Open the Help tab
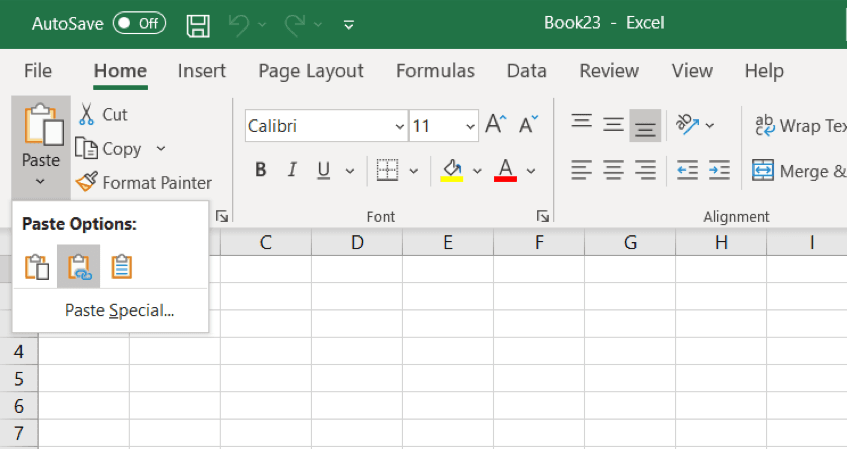The height and width of the screenshot is (449, 847). tap(764, 71)
